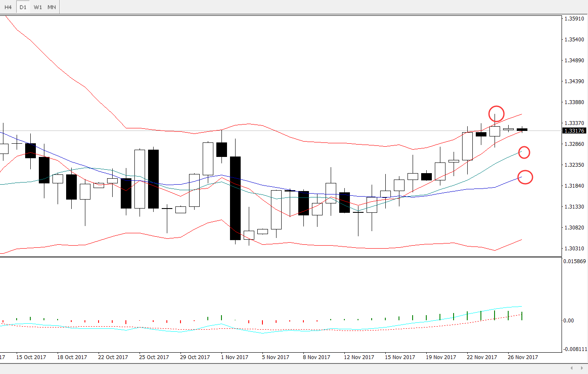588x374 pixels.
Task: Click the 12 Nov 2017 date label
Action: pyautogui.click(x=359, y=357)
